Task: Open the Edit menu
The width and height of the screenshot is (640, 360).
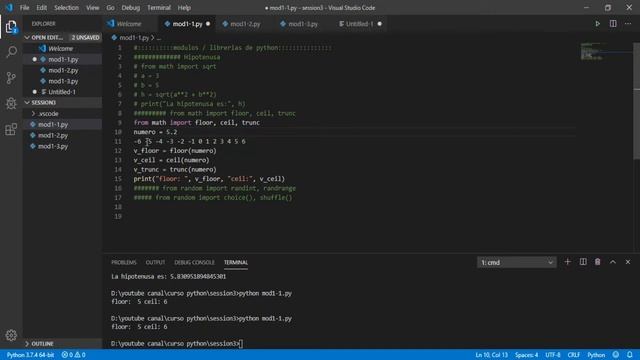Action: point(41,8)
